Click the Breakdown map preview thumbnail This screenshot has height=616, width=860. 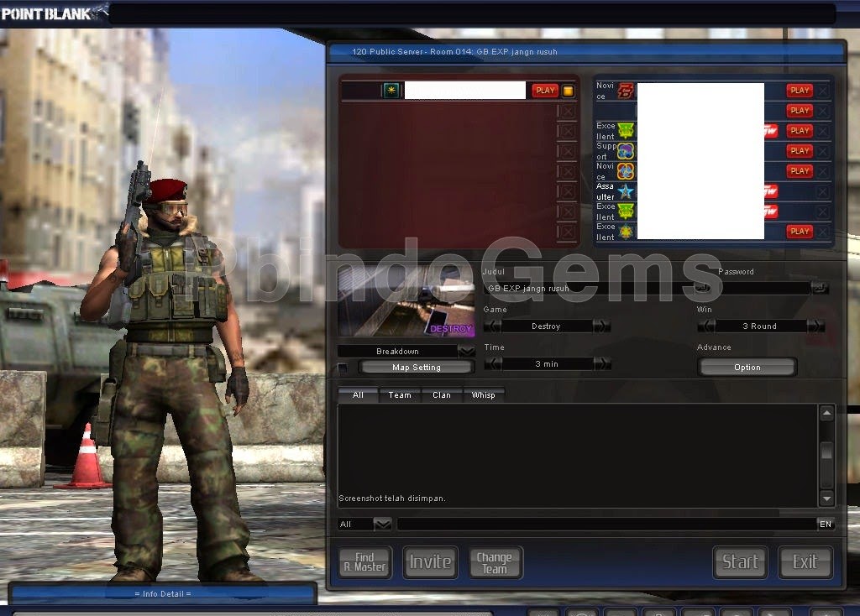pos(406,301)
